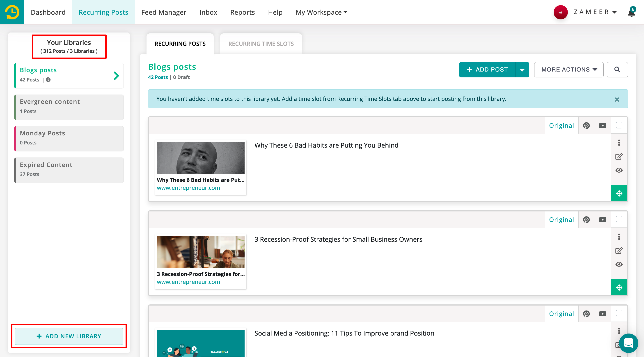Select the Expired Content library
This screenshot has height=357, width=644.
(69, 170)
